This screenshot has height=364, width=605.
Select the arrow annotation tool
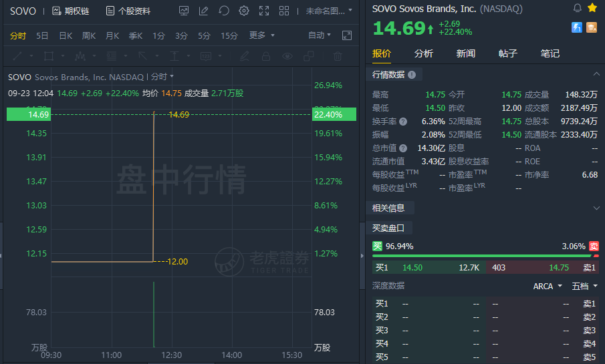point(143,56)
